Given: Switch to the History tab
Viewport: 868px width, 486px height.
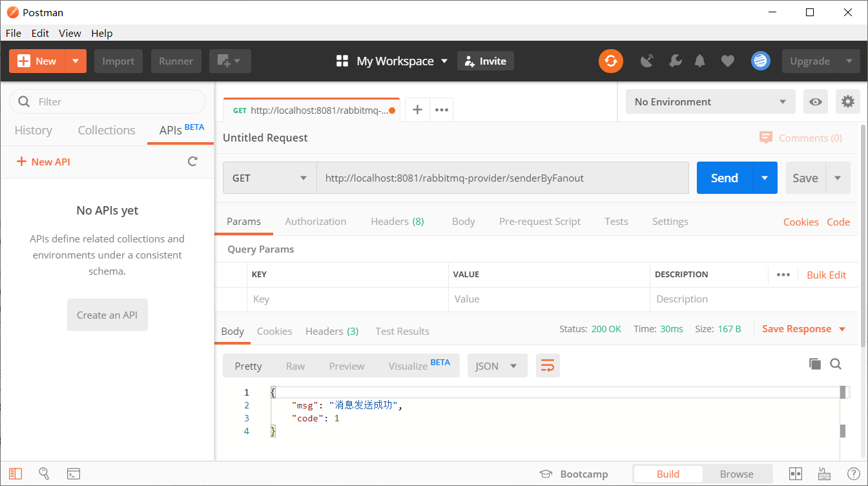Looking at the screenshot, I should tap(33, 130).
